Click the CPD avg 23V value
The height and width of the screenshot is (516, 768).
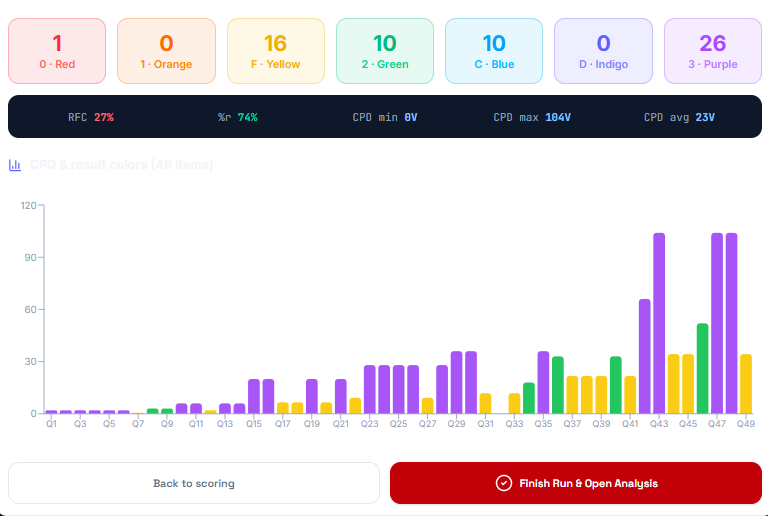[x=679, y=117]
